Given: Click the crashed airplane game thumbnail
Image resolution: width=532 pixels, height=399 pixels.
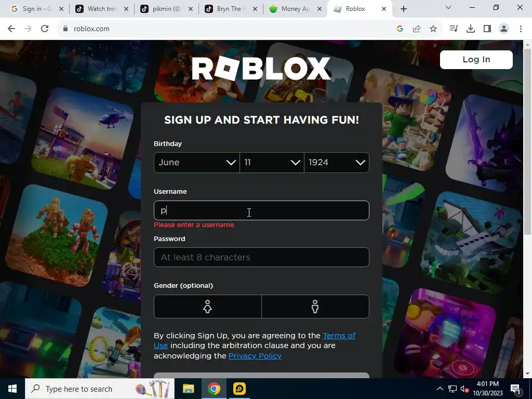Looking at the screenshot, I should (x=472, y=243).
